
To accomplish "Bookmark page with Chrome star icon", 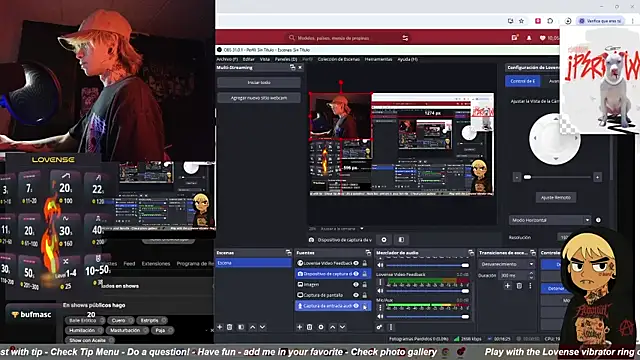I will 521,21.
